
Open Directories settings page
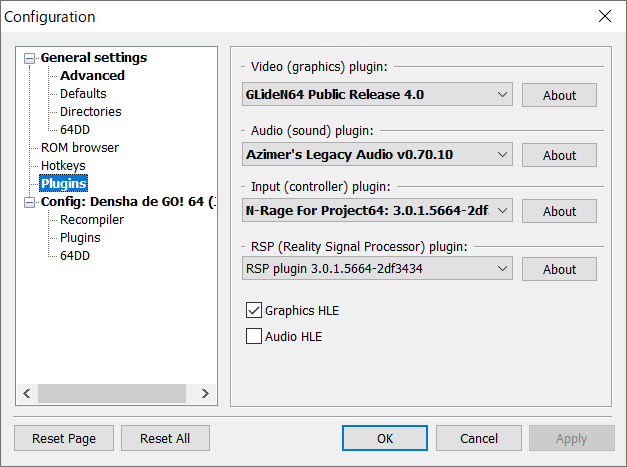pyautogui.click(x=90, y=112)
